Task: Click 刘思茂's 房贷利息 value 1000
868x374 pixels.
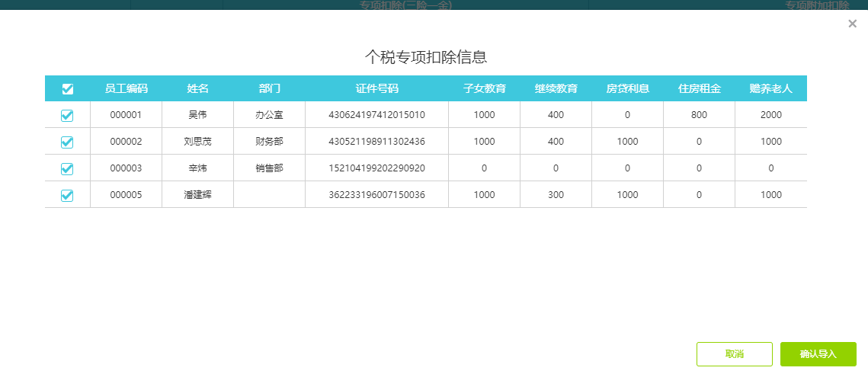Action: (x=627, y=142)
